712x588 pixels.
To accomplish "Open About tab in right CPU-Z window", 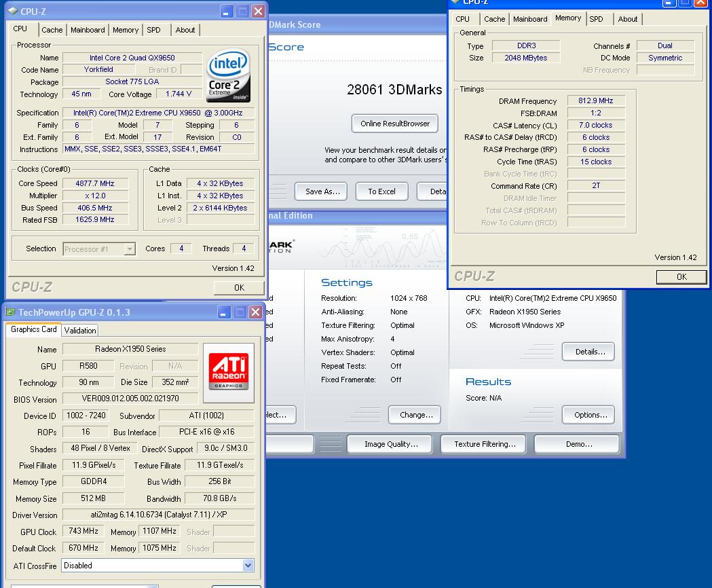I will coord(628,19).
